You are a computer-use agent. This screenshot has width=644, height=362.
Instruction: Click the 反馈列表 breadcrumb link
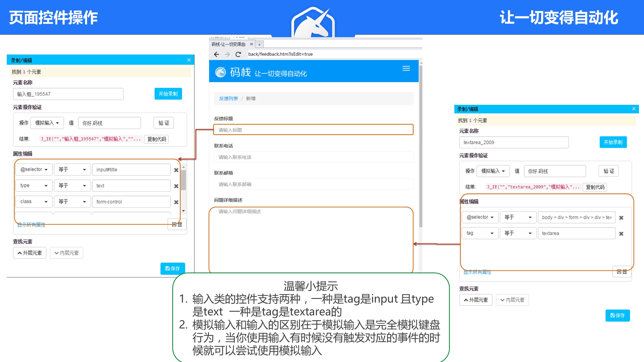(x=228, y=99)
